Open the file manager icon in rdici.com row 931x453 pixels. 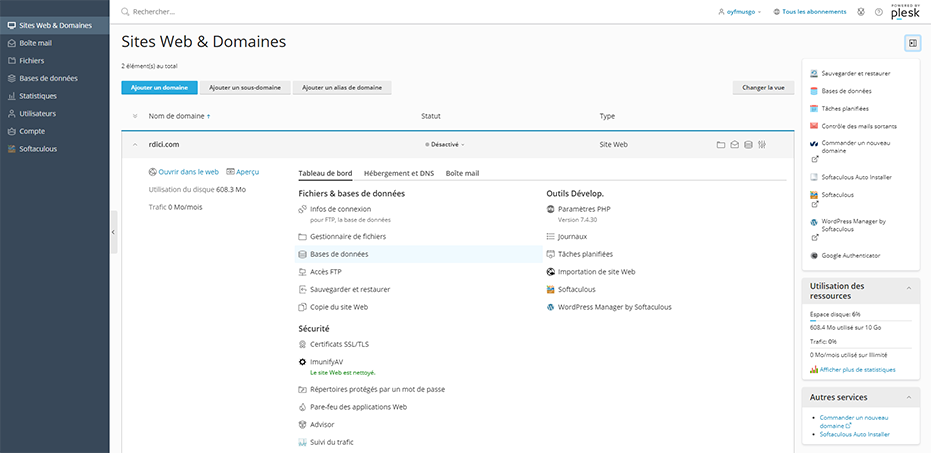pyautogui.click(x=721, y=145)
